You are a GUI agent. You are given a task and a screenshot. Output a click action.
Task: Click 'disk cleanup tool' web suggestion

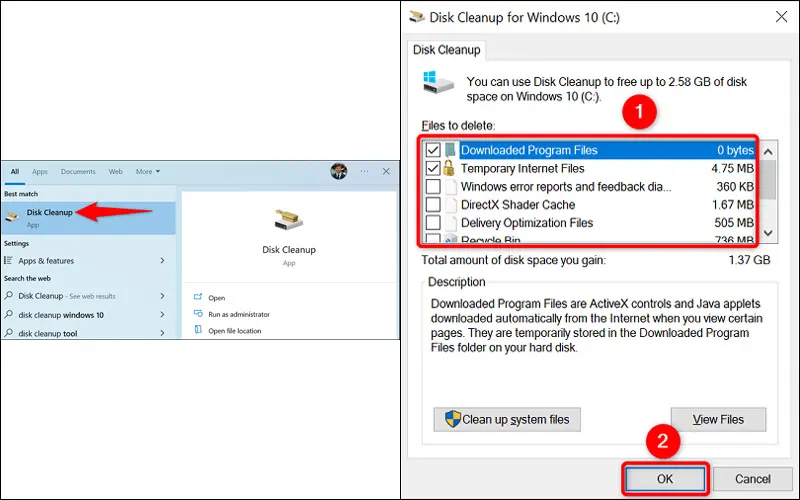click(47, 333)
